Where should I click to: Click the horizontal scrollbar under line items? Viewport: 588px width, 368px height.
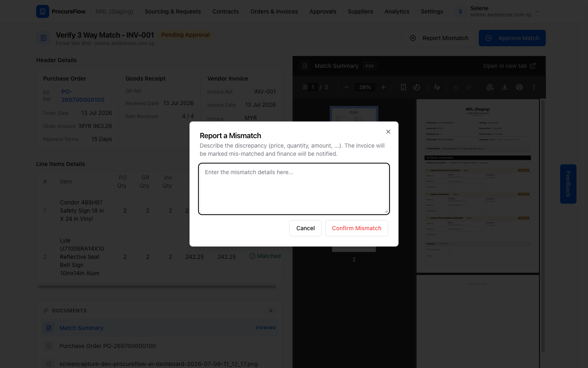tap(157, 287)
